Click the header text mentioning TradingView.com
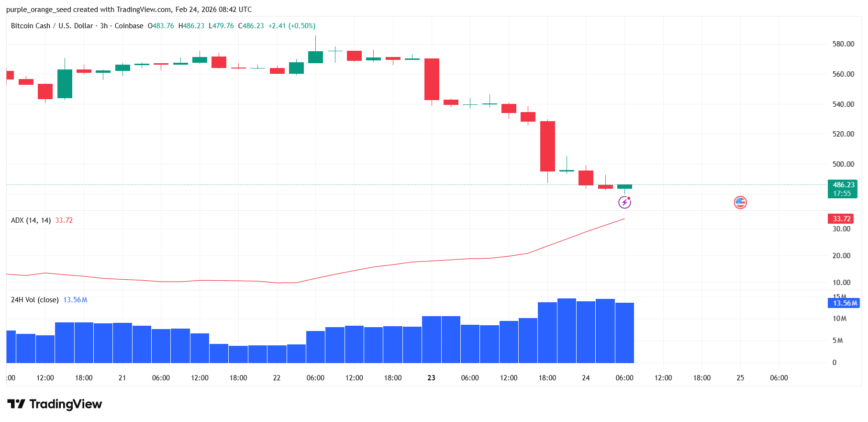Viewport: 868px width, 422px height. click(129, 10)
